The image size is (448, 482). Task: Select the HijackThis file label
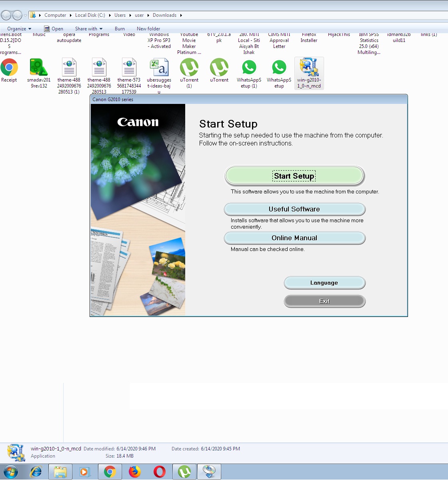pos(339,35)
